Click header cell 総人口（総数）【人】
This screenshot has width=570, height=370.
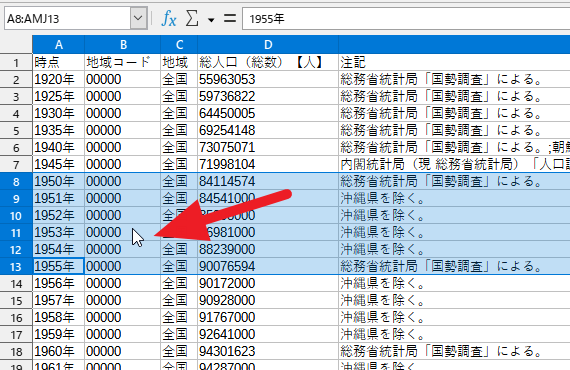coord(268,63)
